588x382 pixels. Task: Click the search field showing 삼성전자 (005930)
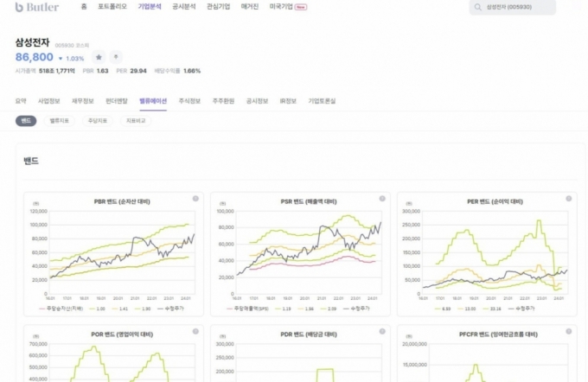tap(512, 7)
